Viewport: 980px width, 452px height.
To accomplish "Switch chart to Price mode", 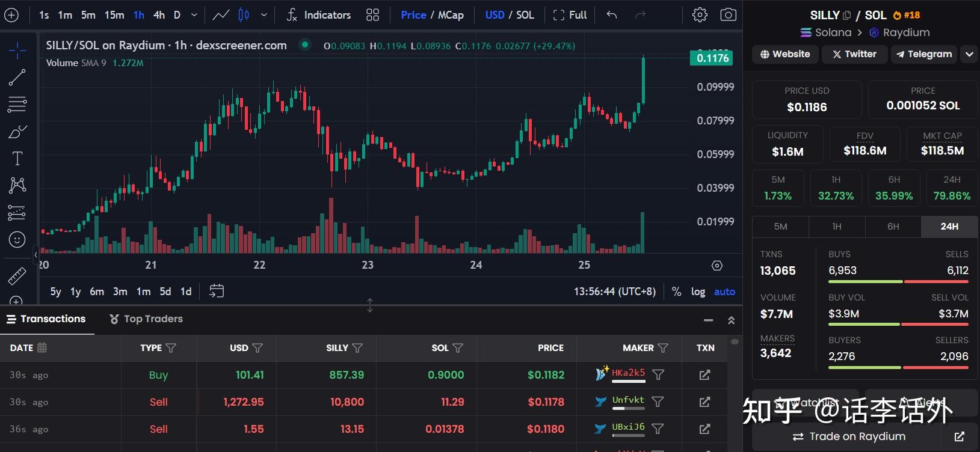I will (413, 15).
